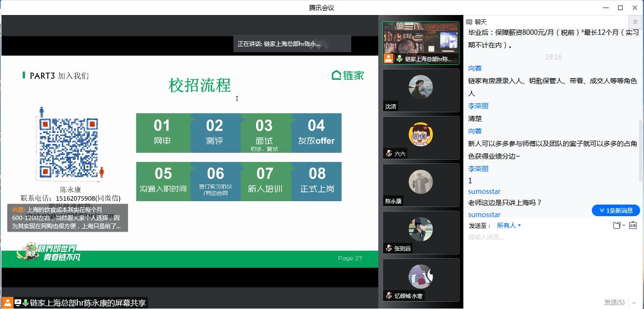Screen dimensions: 644x309
Task: Click the 08 正式上岗 step
Action: tap(317, 181)
